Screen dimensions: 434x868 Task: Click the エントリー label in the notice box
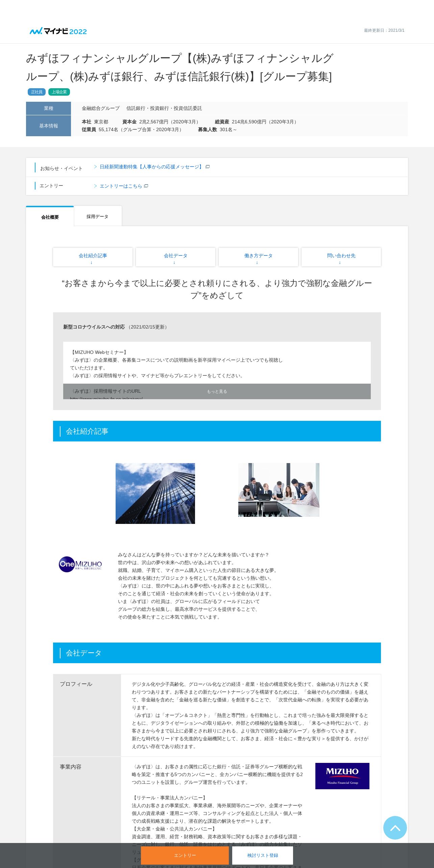tap(51, 186)
